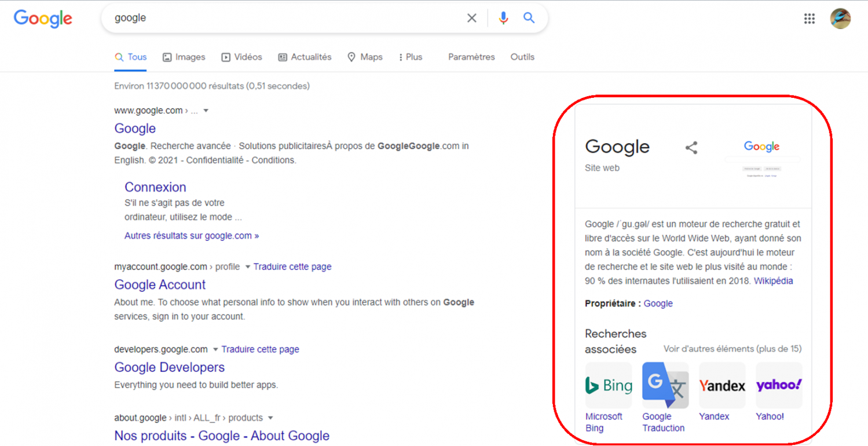Switch to the Actualités tab
The height and width of the screenshot is (446, 868).
(x=305, y=57)
